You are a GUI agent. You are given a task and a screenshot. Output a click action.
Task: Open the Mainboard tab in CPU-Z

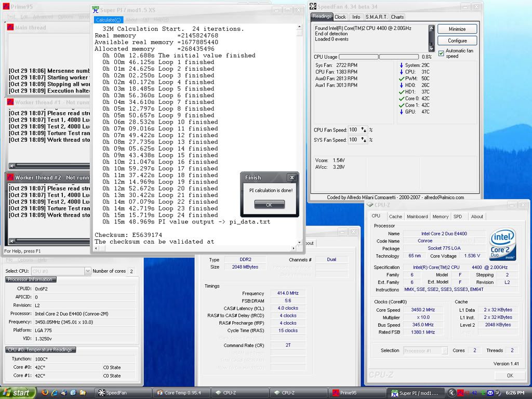coord(417,217)
